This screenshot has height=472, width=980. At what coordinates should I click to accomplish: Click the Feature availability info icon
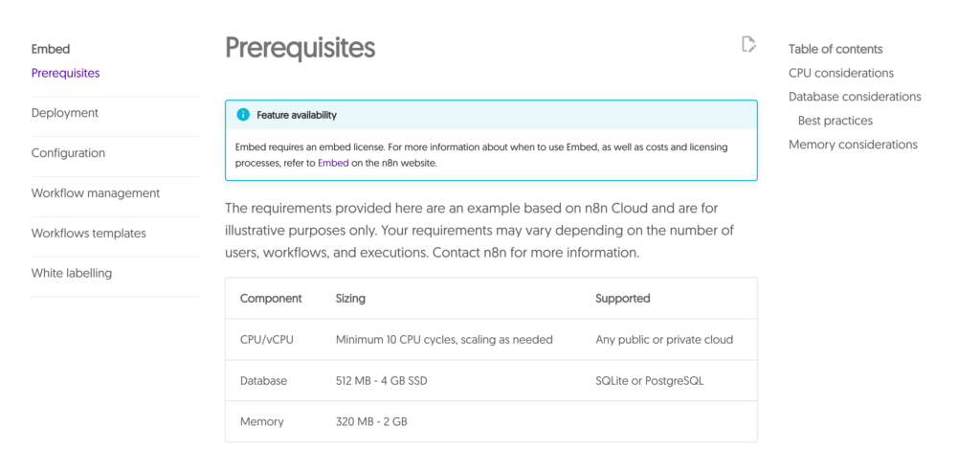pyautogui.click(x=243, y=115)
